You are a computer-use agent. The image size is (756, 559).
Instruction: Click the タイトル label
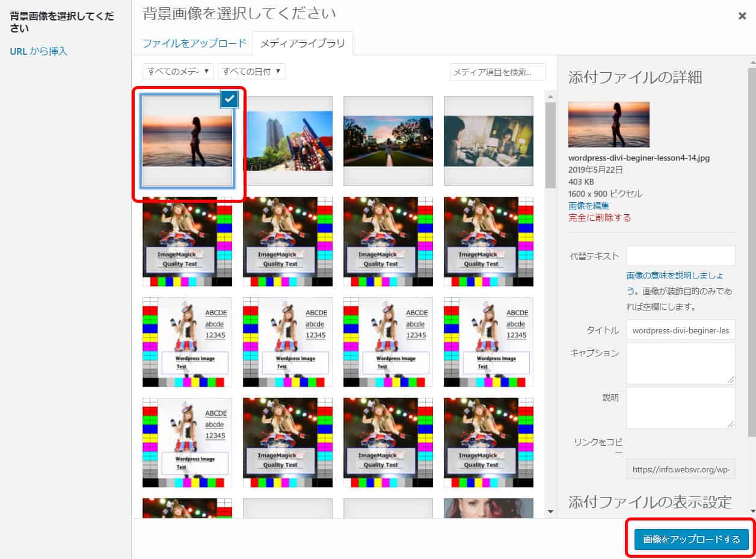point(603,330)
